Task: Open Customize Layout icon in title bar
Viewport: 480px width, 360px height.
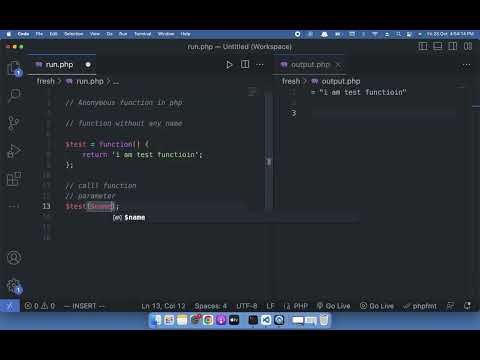Action: coord(468,46)
